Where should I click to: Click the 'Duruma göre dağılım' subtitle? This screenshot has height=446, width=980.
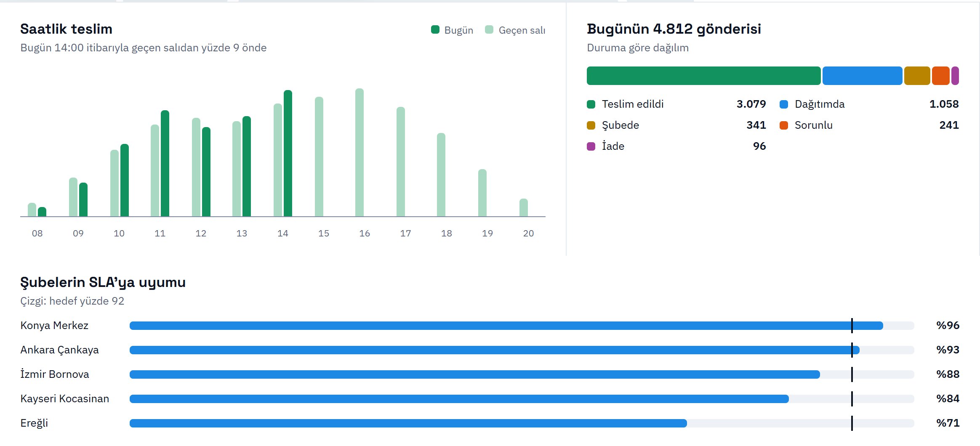click(638, 48)
